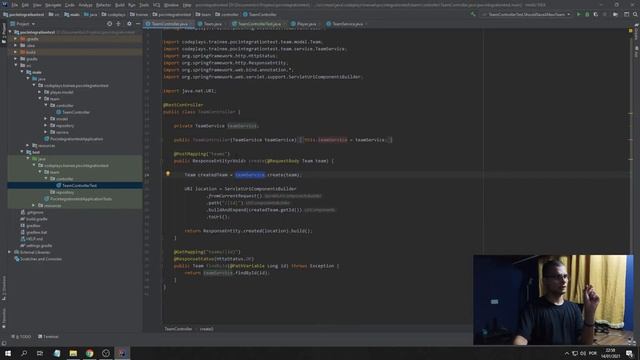Image resolution: width=640 pixels, height=360 pixels.
Task: Open Chrome from the taskbar
Action: 89,353
